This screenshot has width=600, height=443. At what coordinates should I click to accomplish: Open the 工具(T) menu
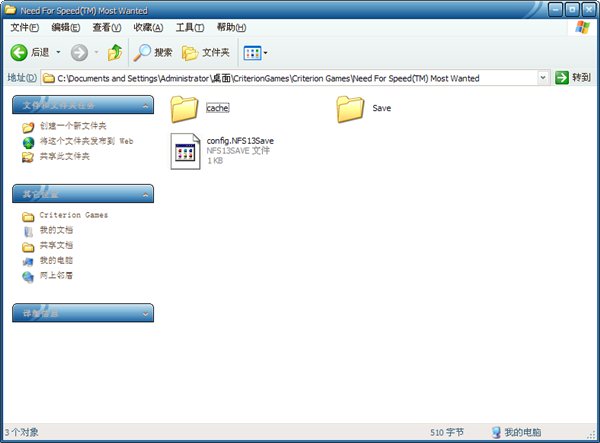(x=190, y=28)
